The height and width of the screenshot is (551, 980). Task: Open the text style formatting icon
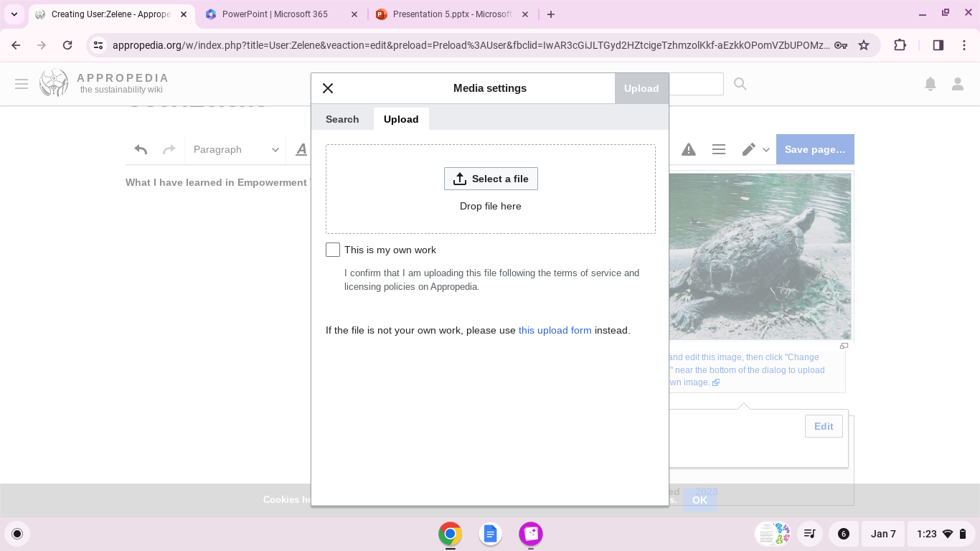[x=301, y=149]
